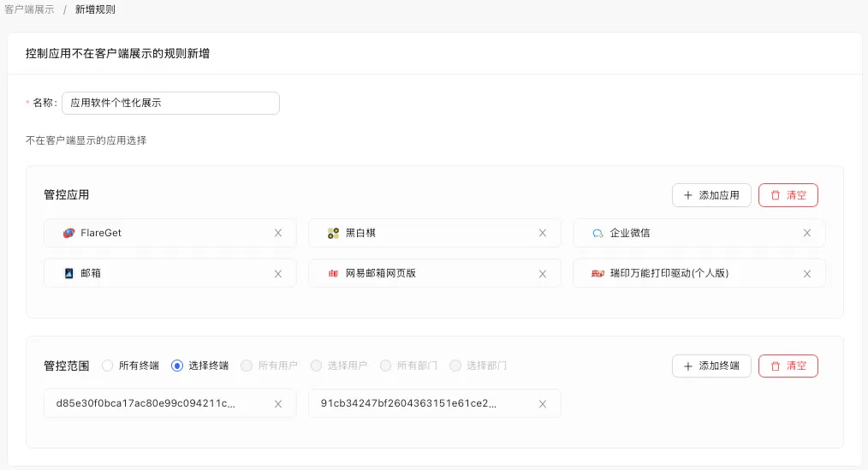
Task: Click the 企业微信 app icon
Action: (x=597, y=233)
